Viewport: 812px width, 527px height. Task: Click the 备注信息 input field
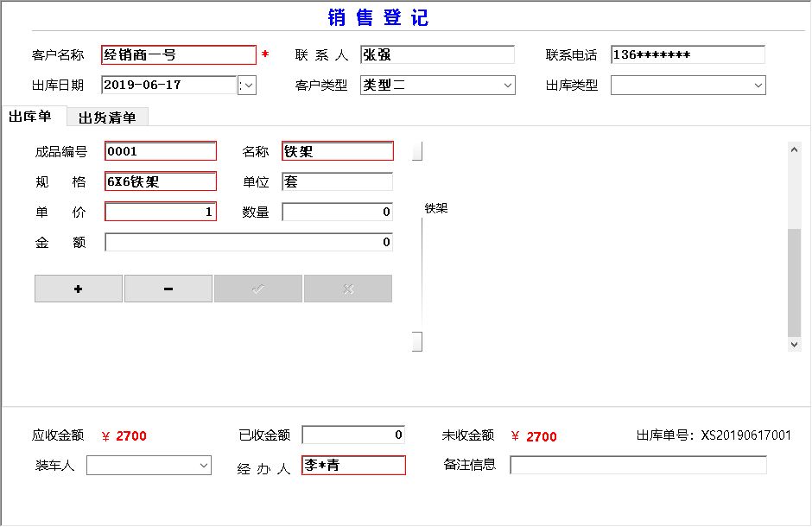tap(638, 465)
